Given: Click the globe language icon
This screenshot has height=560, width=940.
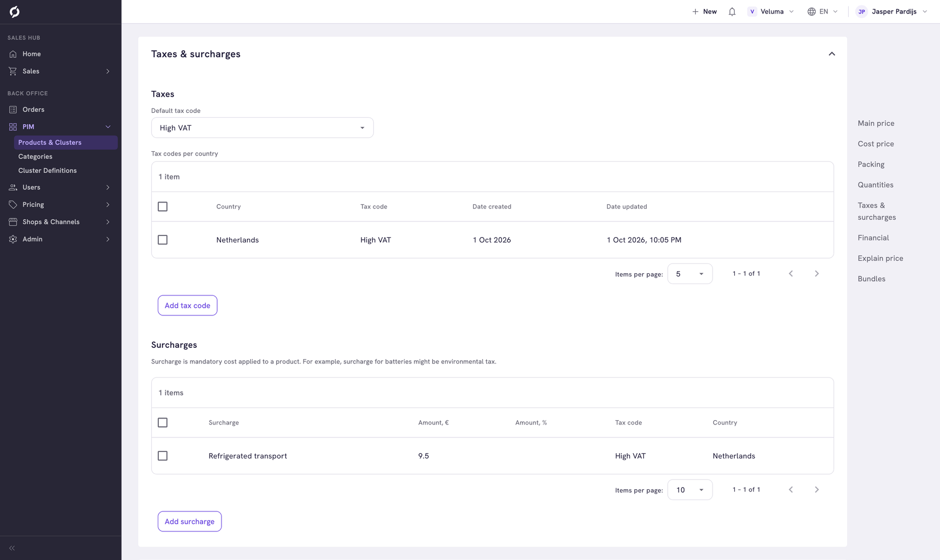Looking at the screenshot, I should [x=811, y=11].
